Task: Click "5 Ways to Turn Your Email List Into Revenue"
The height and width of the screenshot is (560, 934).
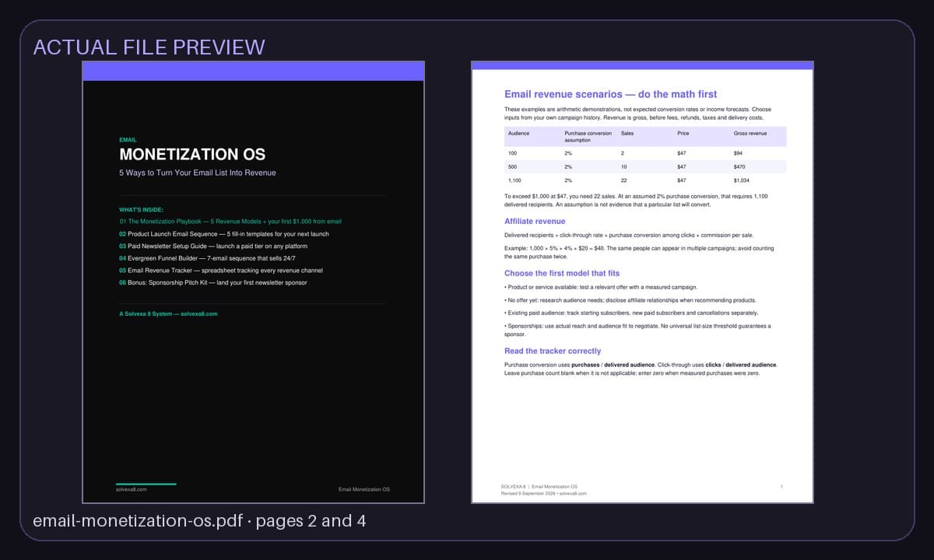Action: [197, 173]
